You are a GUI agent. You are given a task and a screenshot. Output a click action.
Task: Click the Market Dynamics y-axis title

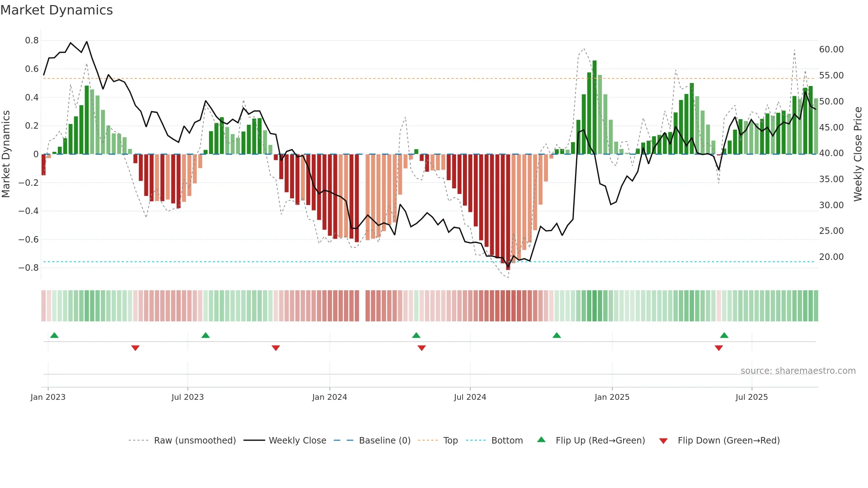[x=6, y=154]
